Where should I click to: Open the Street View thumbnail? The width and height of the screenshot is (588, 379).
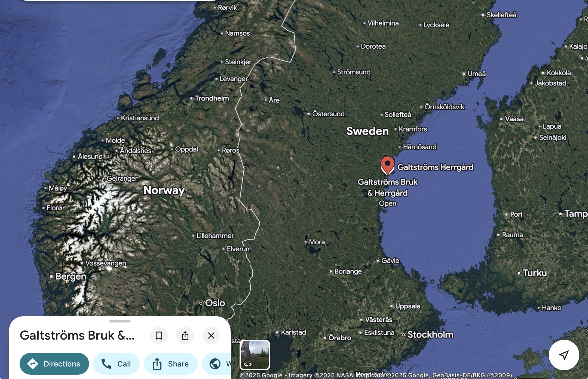click(255, 355)
